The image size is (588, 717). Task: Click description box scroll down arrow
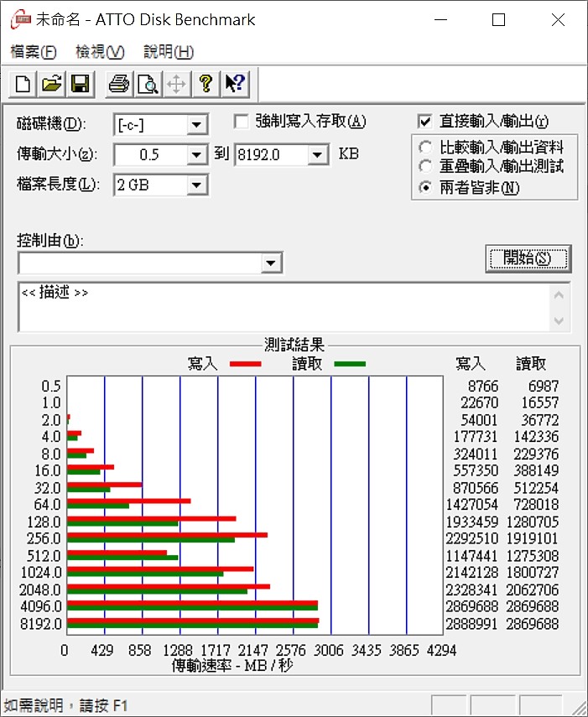pos(559,320)
